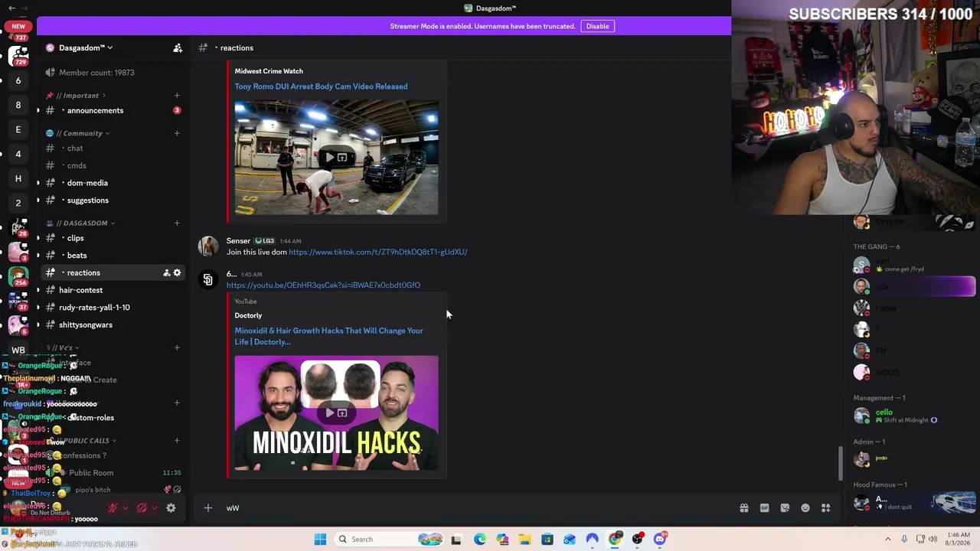Select the cmds channel
Image resolution: width=980 pixels, height=551 pixels.
(x=113, y=165)
